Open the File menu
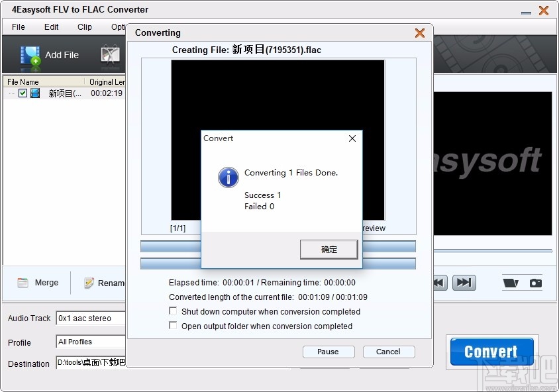This screenshot has height=392, width=559. tap(17, 27)
